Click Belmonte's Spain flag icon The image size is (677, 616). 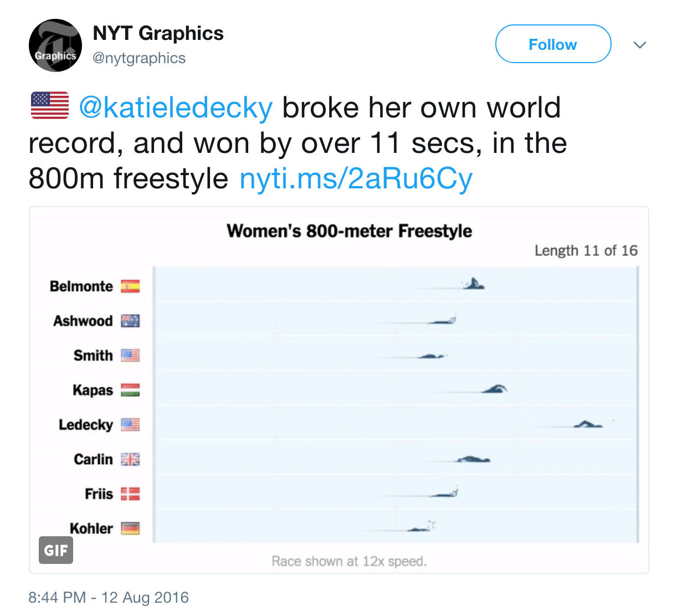[x=130, y=286]
